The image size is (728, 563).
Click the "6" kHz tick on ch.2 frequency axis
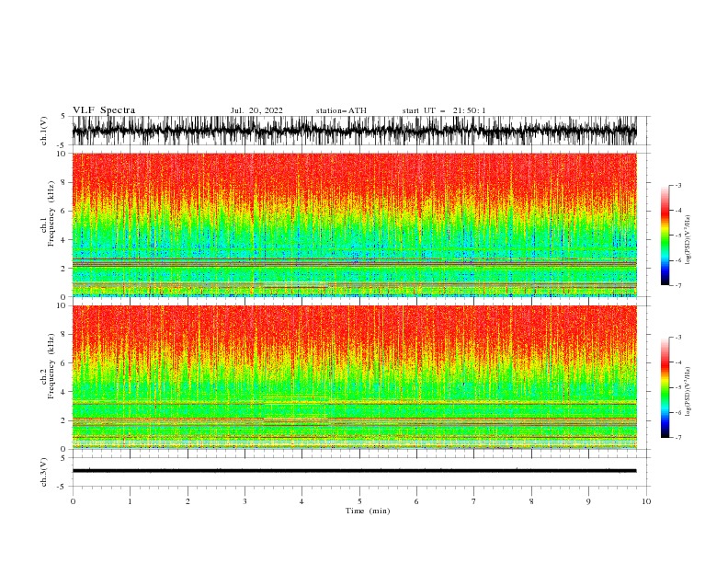64,363
